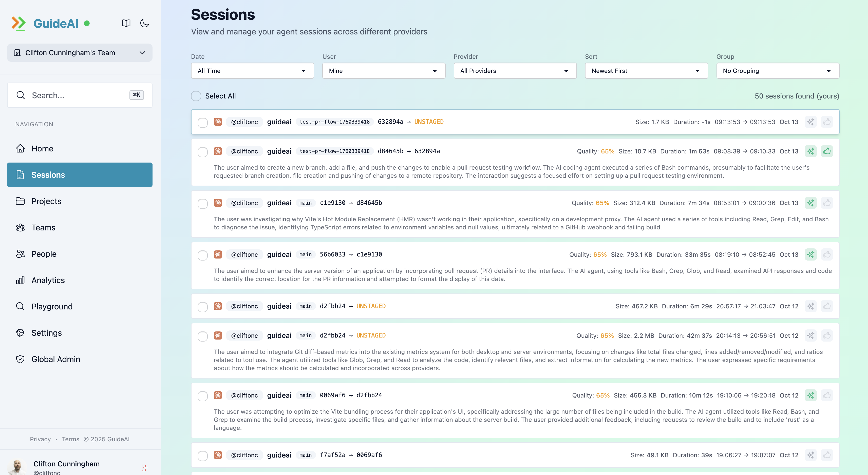Click the Terms footer link
Image resolution: width=868 pixels, height=475 pixels.
click(70, 439)
